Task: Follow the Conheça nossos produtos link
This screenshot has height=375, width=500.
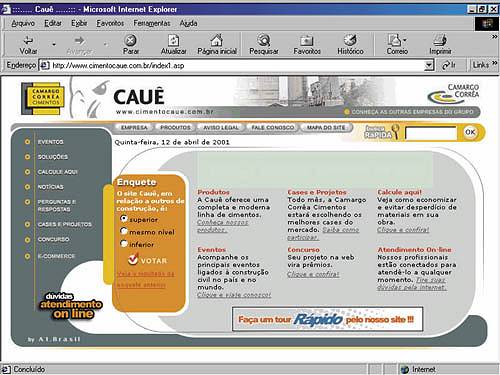Action: [x=222, y=226]
